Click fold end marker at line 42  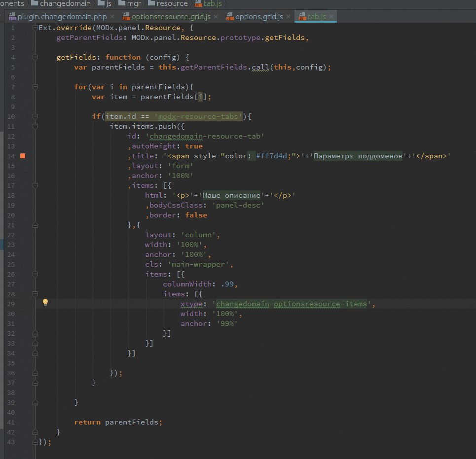[35, 432]
